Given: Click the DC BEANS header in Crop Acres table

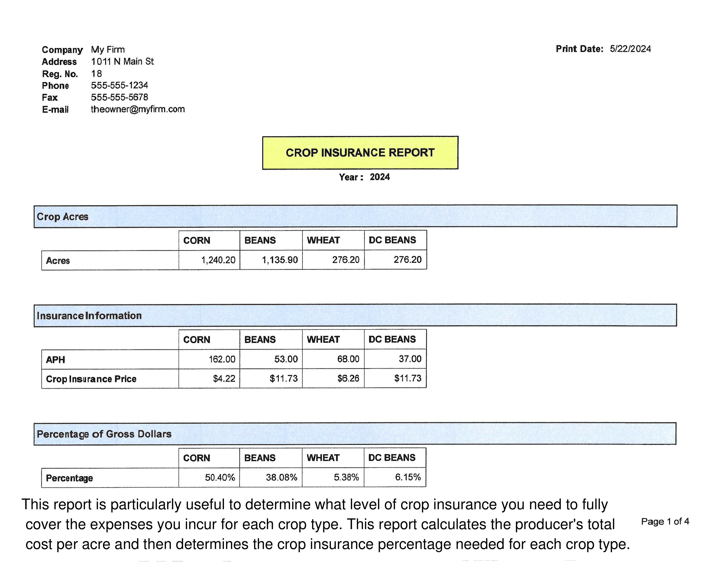Looking at the screenshot, I should 392,240.
